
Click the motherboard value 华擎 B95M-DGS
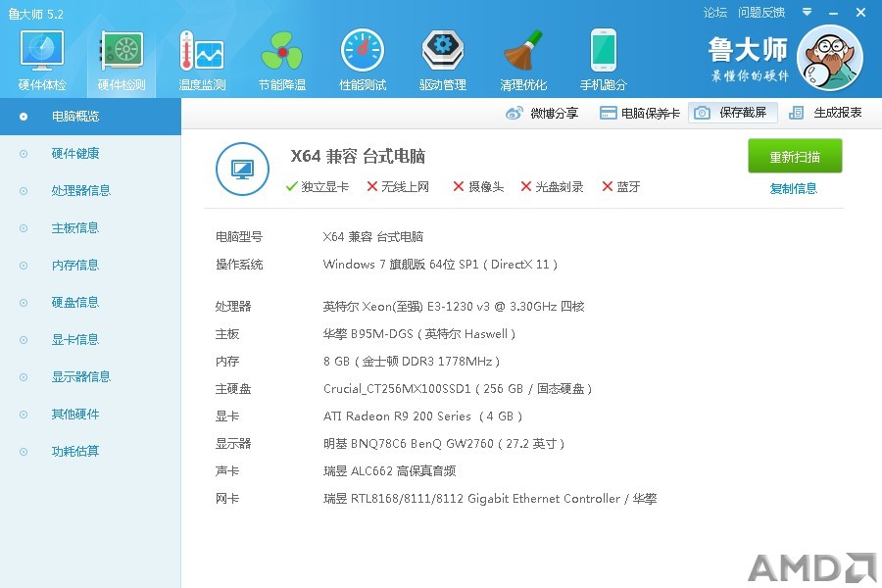coord(419,333)
